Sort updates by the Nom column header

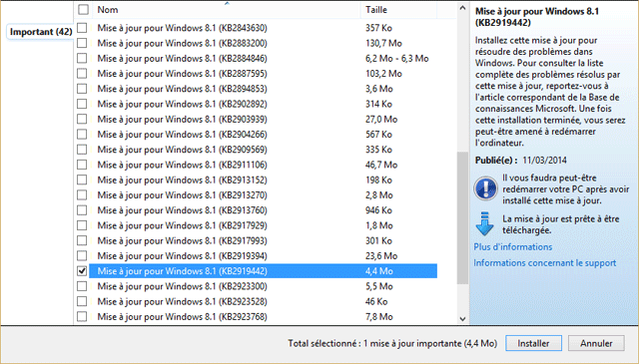tap(227, 10)
